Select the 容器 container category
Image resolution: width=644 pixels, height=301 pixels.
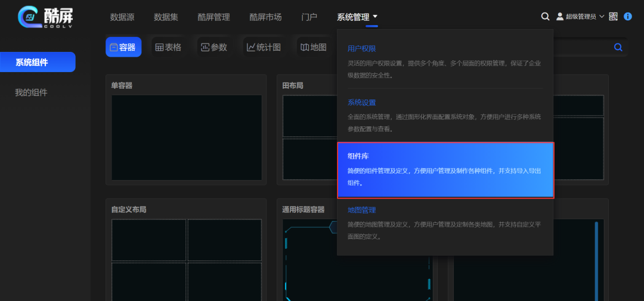(123, 47)
